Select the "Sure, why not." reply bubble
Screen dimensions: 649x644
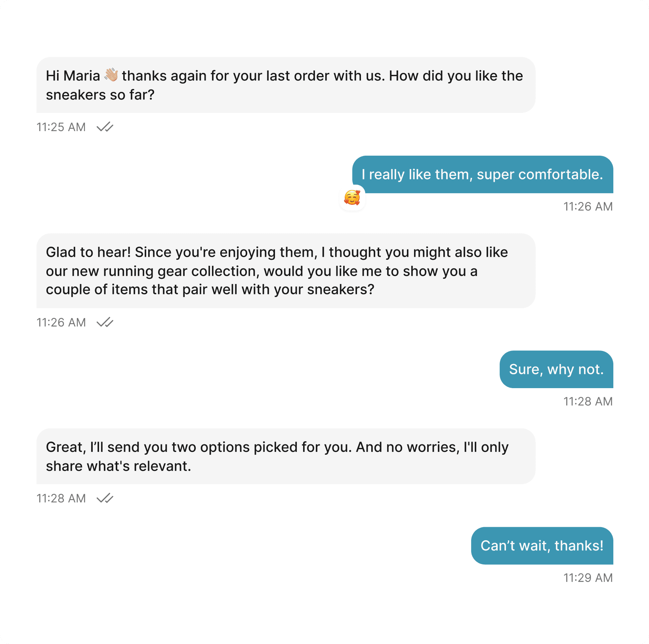pos(556,370)
